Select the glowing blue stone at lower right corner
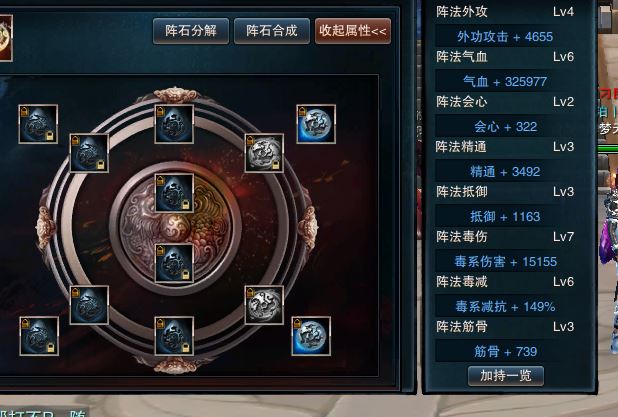This screenshot has height=417, width=618. coord(311,336)
